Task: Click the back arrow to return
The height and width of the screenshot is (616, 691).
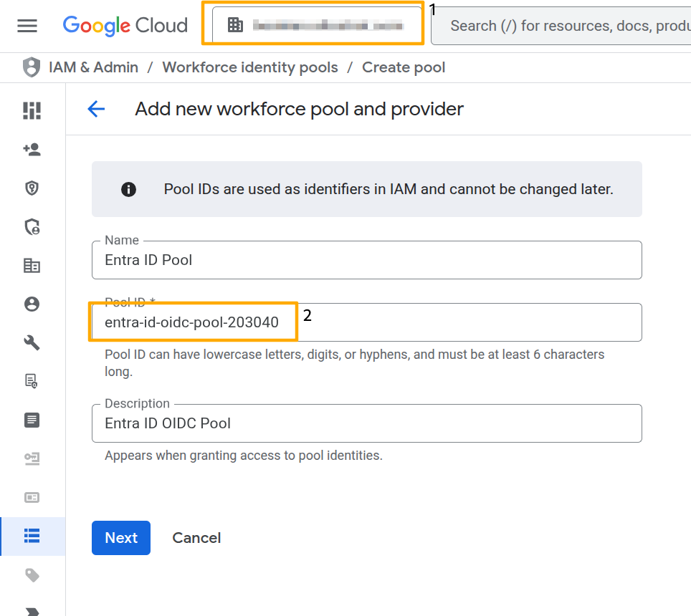Action: pos(96,109)
